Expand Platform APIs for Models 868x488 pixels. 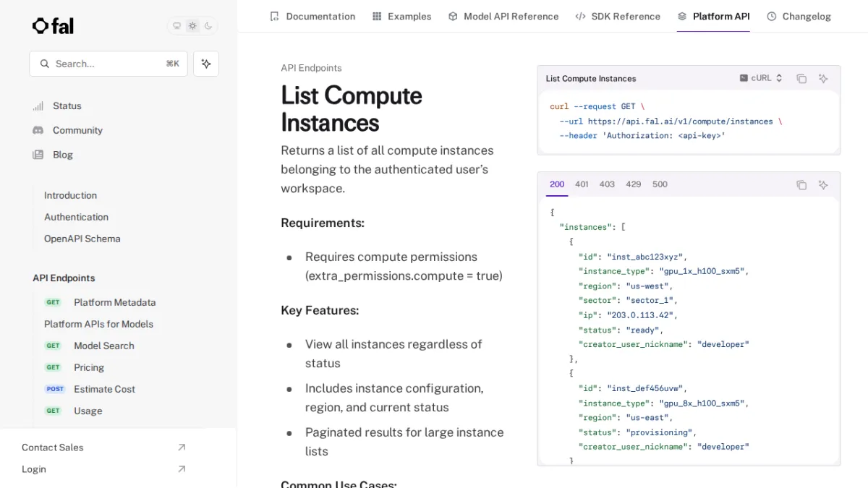[98, 324]
